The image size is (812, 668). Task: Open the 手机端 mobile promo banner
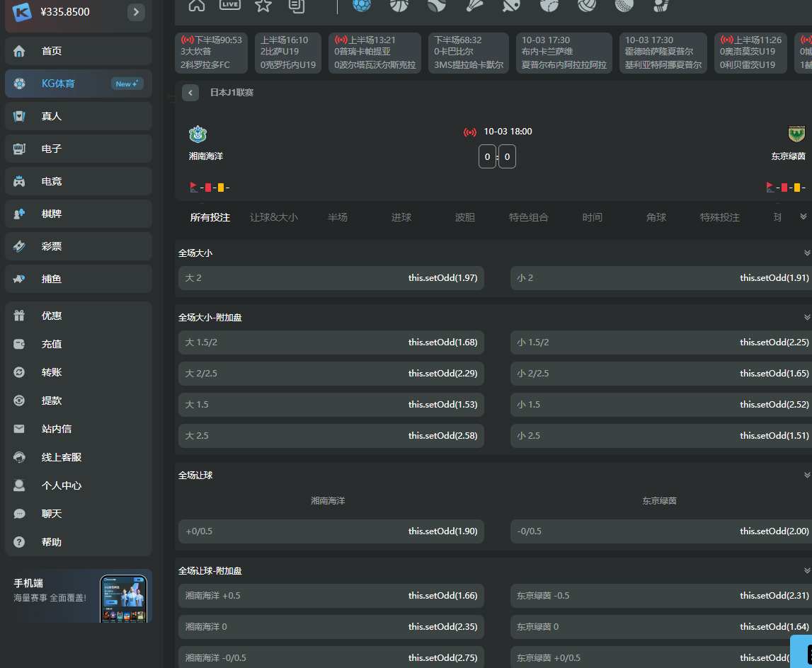[79, 596]
